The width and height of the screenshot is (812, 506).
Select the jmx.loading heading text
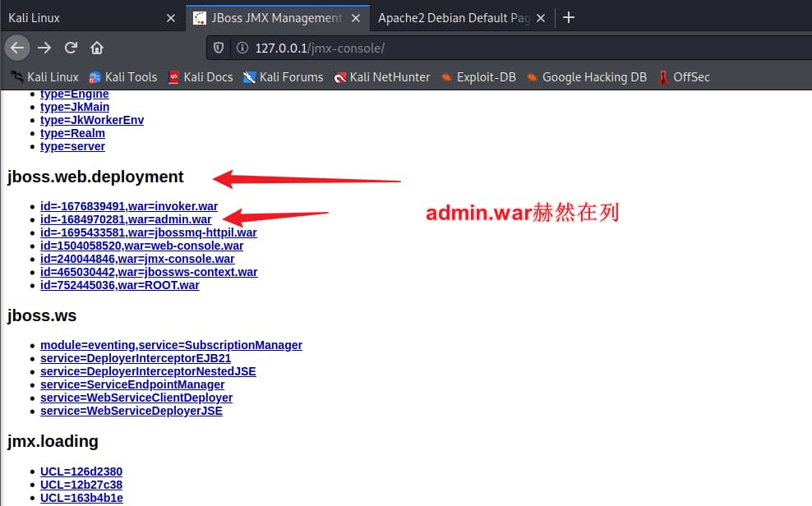pos(53,441)
